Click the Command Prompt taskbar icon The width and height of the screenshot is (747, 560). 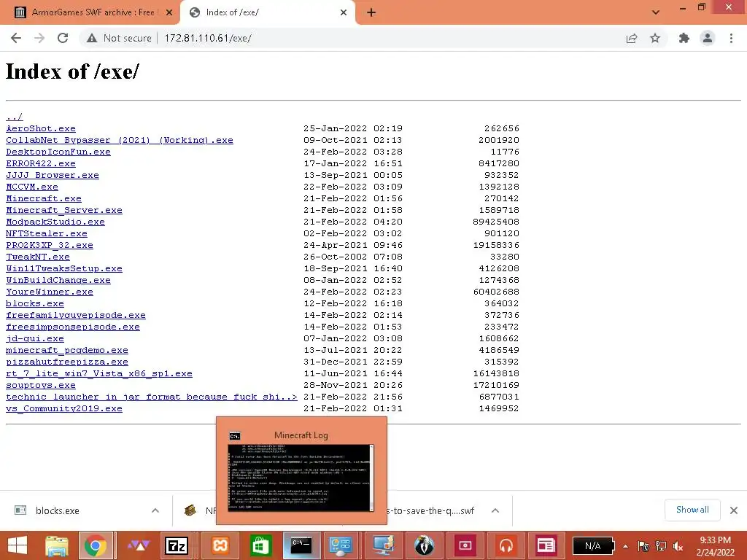[x=301, y=545]
